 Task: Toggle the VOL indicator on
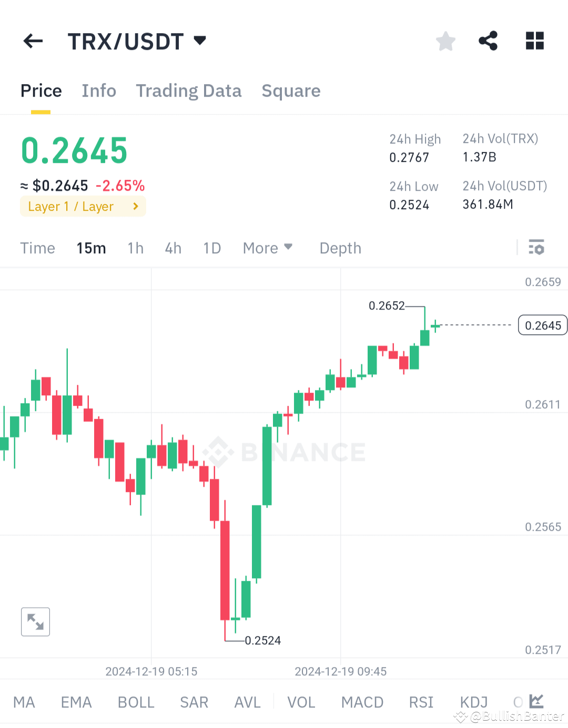301,702
